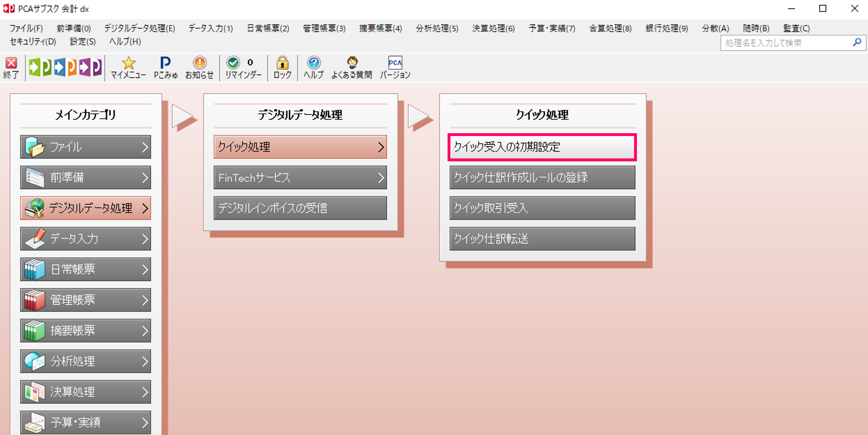Viewport: 868px width, 435px height.
Task: Open the セキュリティ(D) menu
Action: click(33, 42)
